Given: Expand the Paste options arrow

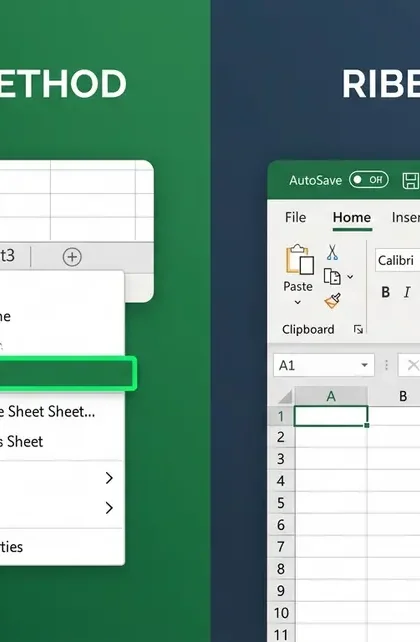Looking at the screenshot, I should pos(298,302).
